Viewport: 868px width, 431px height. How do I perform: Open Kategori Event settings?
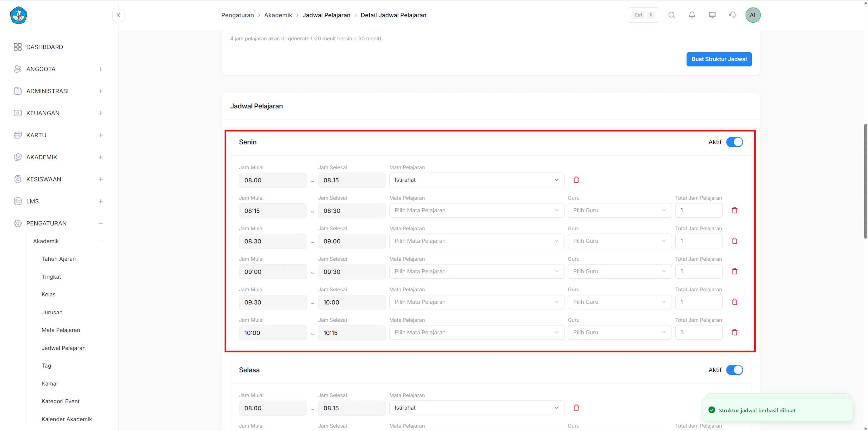pos(60,401)
